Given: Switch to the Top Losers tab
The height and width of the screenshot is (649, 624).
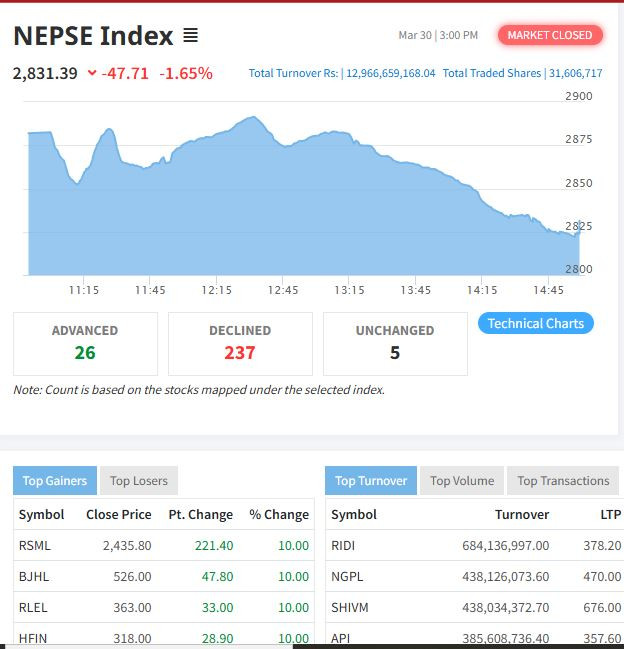Looking at the screenshot, I should 139,481.
